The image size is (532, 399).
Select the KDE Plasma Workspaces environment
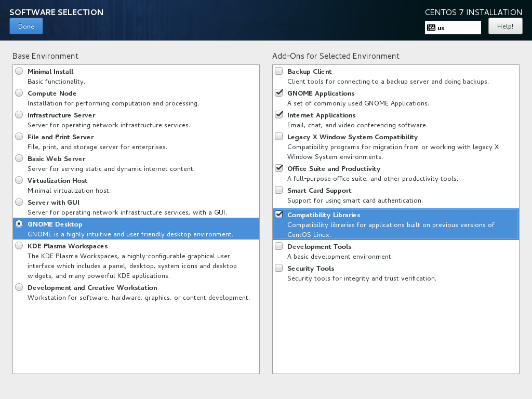pyautogui.click(x=19, y=246)
